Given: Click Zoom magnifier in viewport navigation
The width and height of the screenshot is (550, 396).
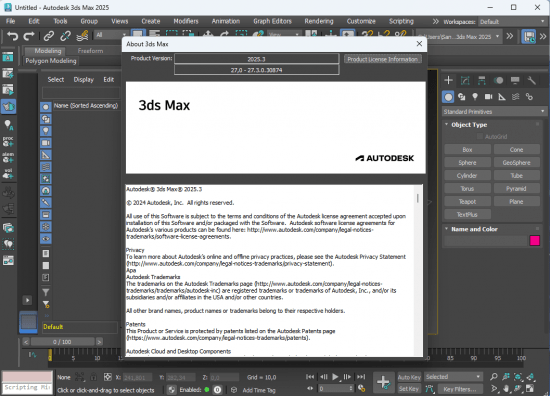Looking at the screenshot, I should click(494, 377).
